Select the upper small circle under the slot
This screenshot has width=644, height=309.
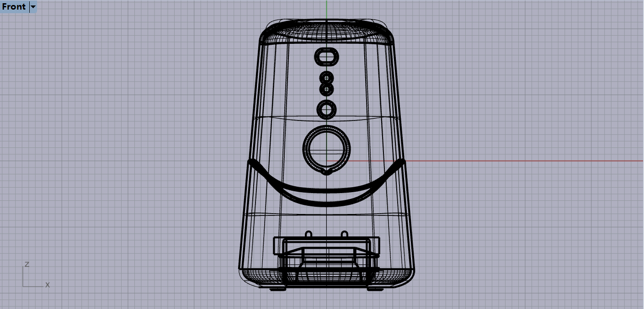[x=326, y=77]
